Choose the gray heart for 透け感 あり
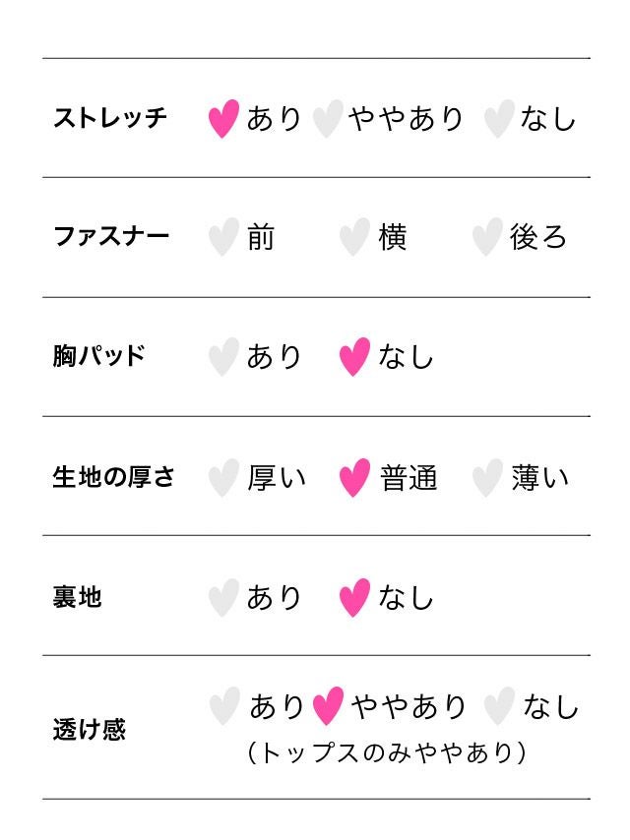The height and width of the screenshot is (840, 630). (224, 706)
